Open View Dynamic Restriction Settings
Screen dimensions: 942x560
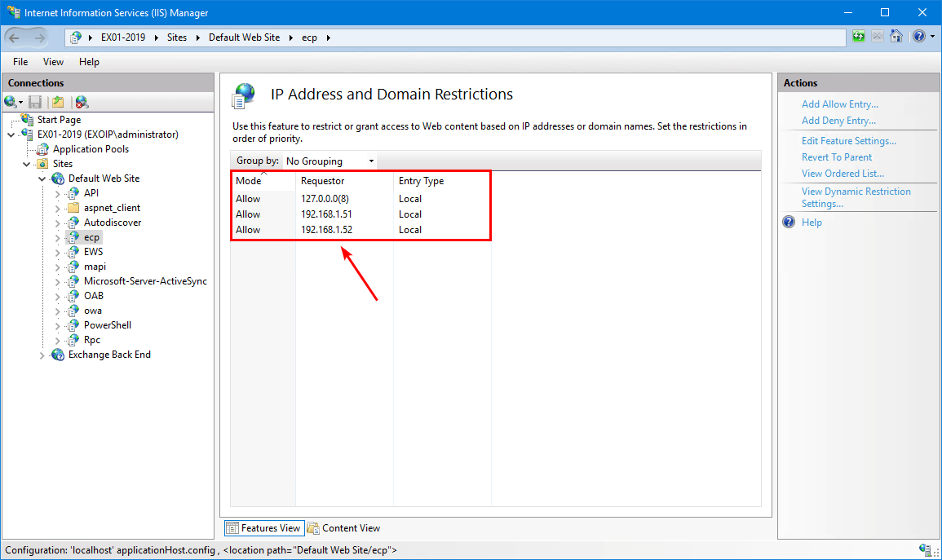856,197
